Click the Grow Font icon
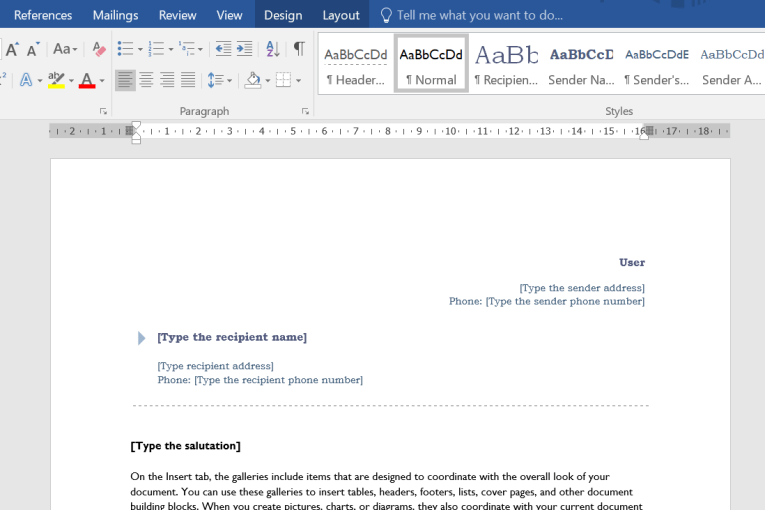The height and width of the screenshot is (510, 765). (12, 49)
